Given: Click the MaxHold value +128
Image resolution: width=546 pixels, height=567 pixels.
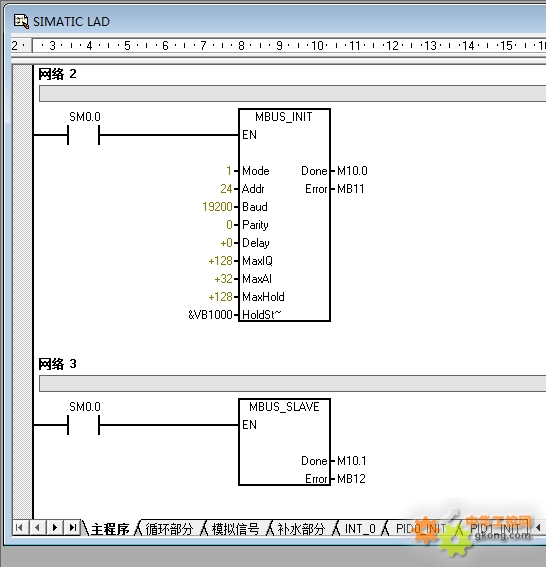Looking at the screenshot, I should [220, 297].
